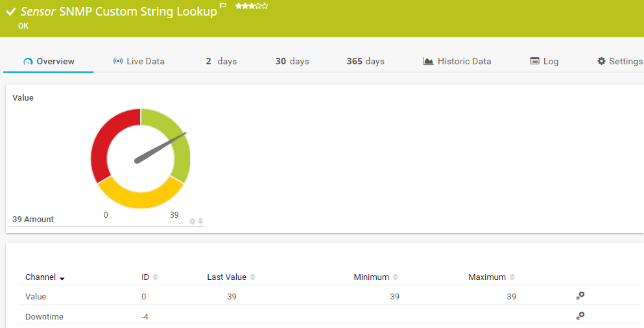Click the sensor priority star rating
This screenshot has width=644, height=328.
252,6
